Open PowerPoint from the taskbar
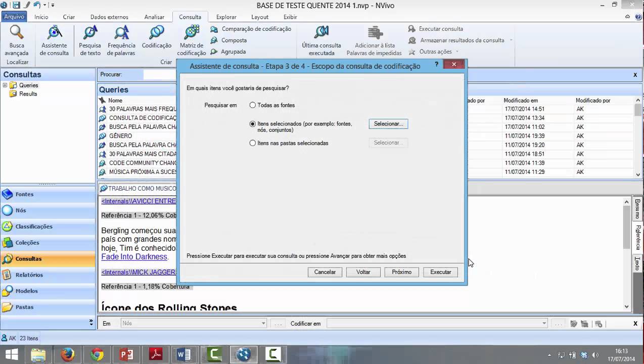The height and width of the screenshot is (364, 644). coord(126,354)
